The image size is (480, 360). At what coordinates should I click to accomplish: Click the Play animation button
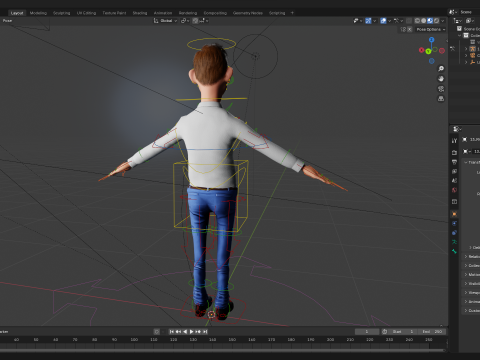point(191,331)
